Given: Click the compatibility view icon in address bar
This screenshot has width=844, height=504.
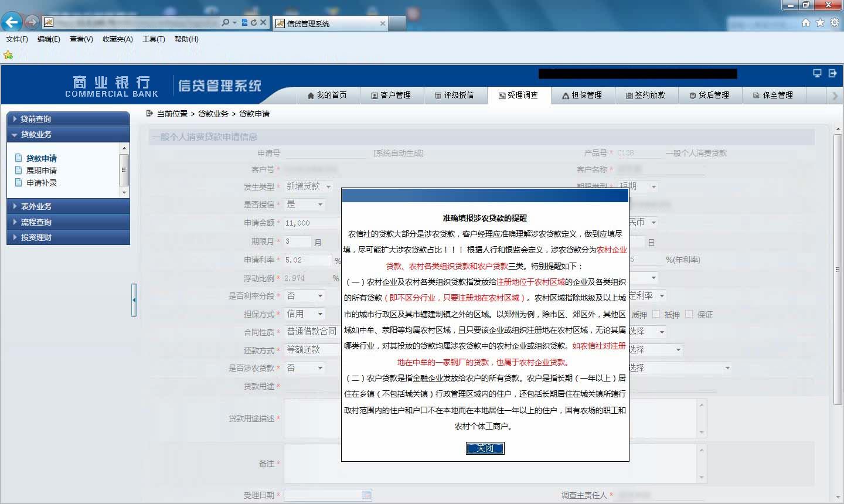Looking at the screenshot, I should [x=244, y=22].
